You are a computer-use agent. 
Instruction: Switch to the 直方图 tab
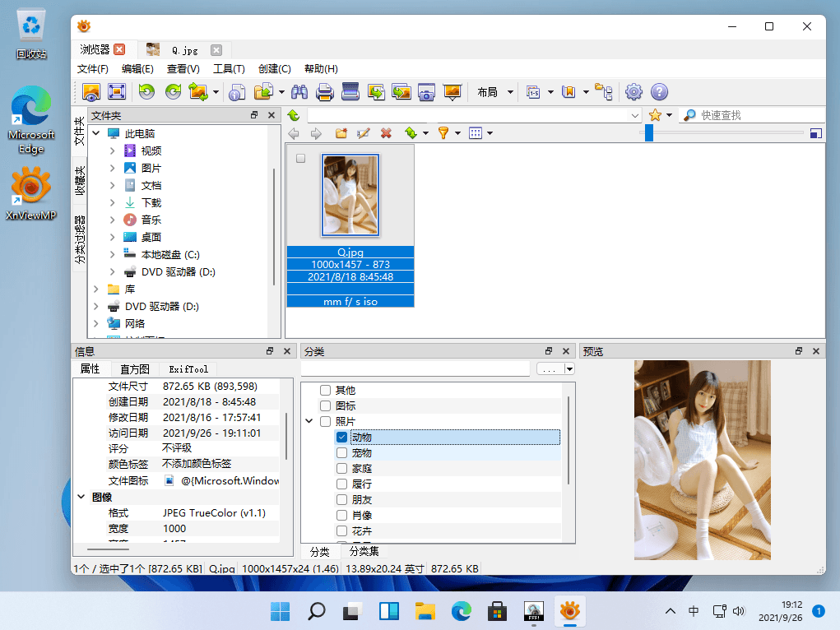click(x=134, y=369)
